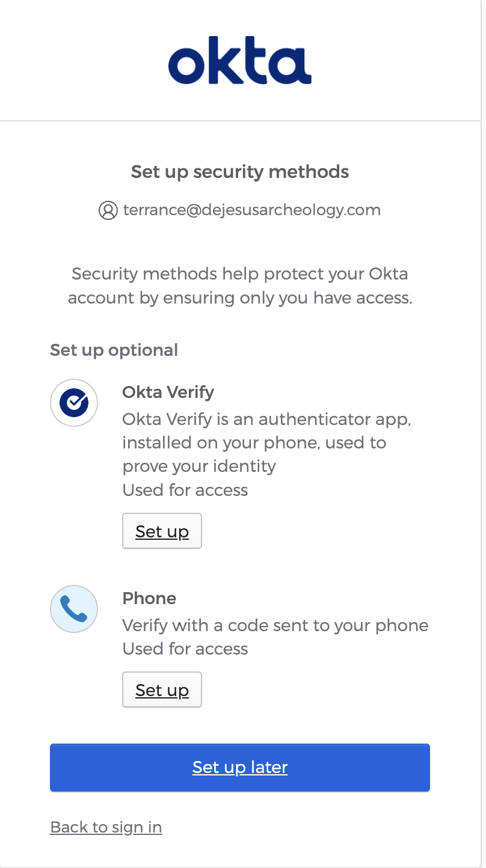Click the 'installed on your phone' line
The image size is (486, 868).
(x=254, y=442)
